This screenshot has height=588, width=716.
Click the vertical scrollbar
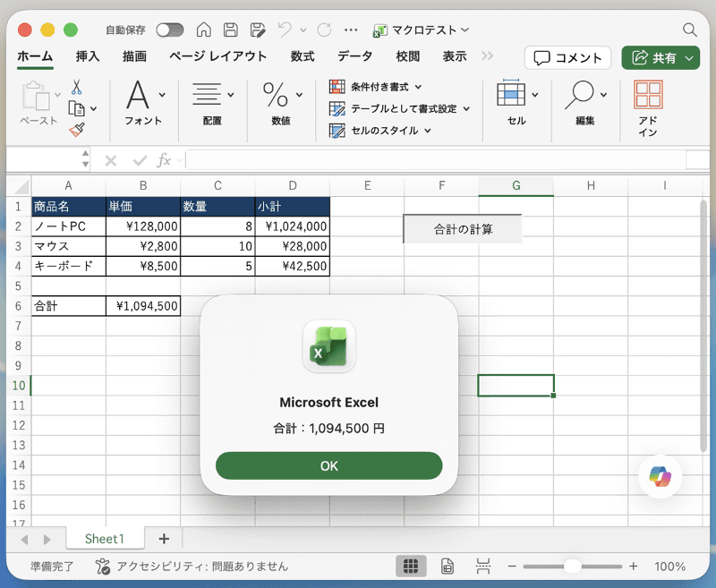click(703, 327)
